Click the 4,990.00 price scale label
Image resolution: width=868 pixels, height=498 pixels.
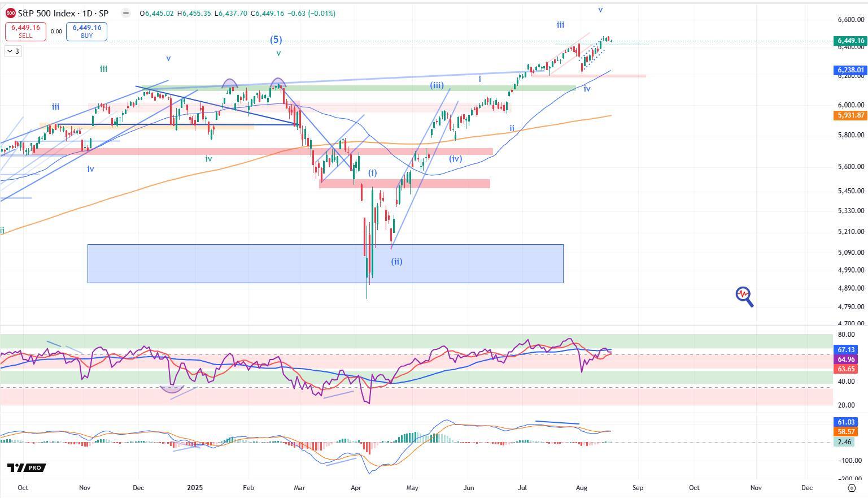[851, 270]
